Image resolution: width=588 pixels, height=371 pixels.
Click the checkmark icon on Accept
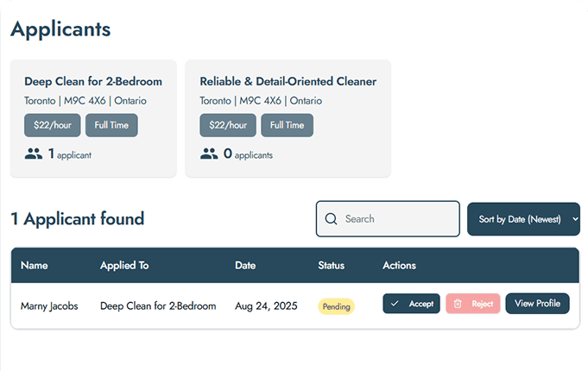tap(395, 304)
